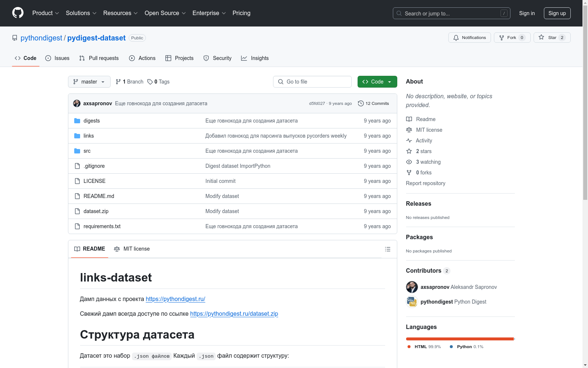Star this repository

click(552, 38)
